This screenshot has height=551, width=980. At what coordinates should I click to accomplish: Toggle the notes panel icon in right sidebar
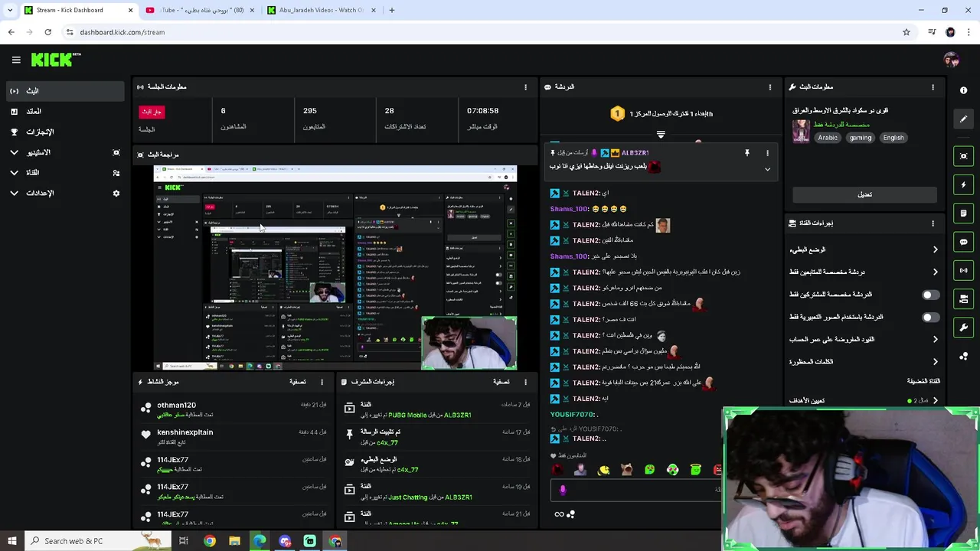point(963,213)
